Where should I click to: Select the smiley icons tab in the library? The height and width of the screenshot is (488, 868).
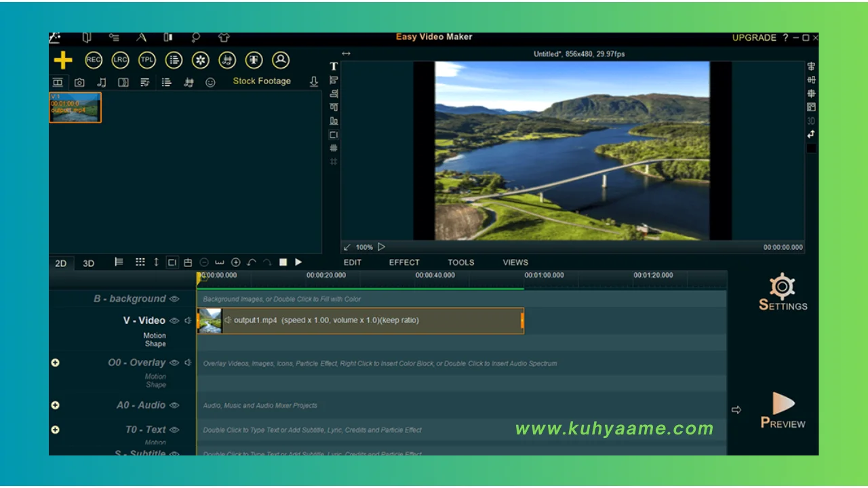click(x=210, y=82)
